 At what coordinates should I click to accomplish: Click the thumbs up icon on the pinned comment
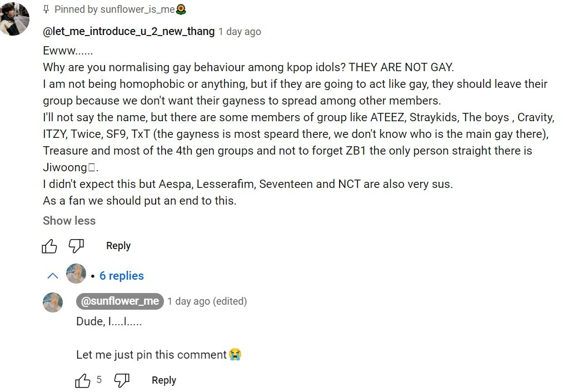tap(49, 245)
